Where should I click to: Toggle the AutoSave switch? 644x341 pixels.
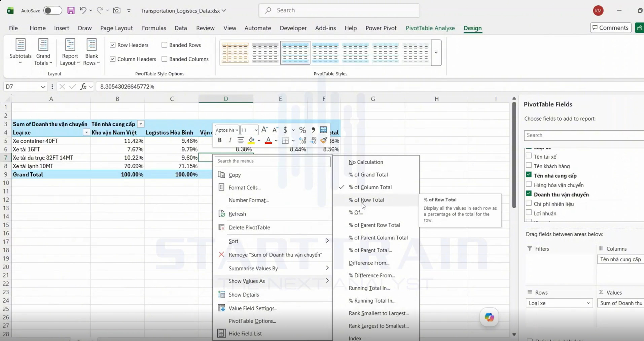click(x=52, y=10)
